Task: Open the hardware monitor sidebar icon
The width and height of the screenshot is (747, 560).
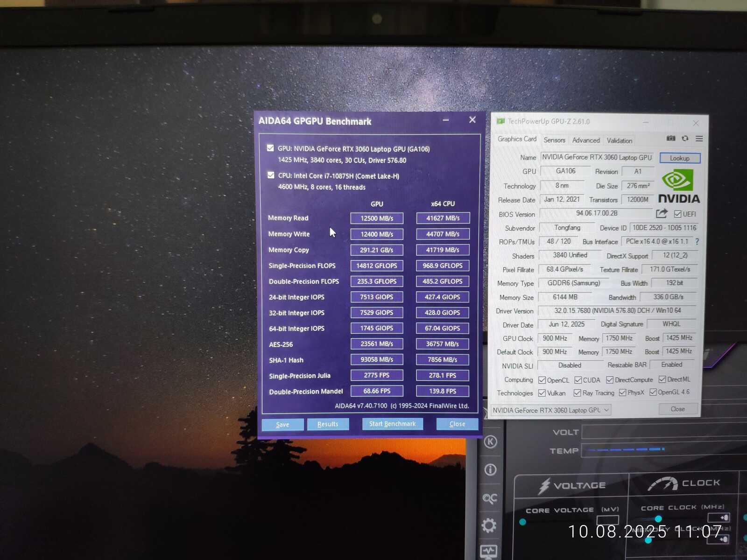Action: click(489, 552)
